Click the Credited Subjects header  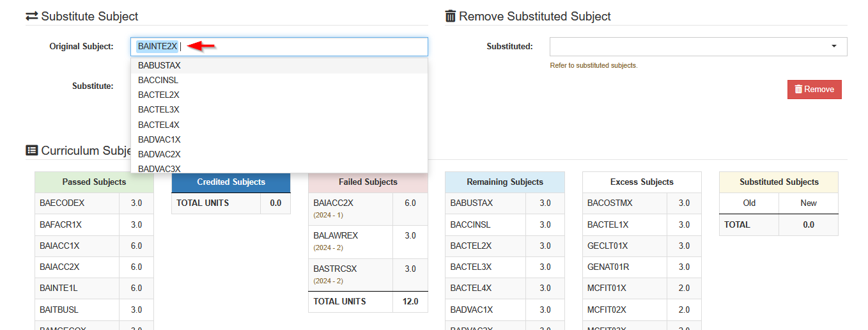(x=231, y=182)
